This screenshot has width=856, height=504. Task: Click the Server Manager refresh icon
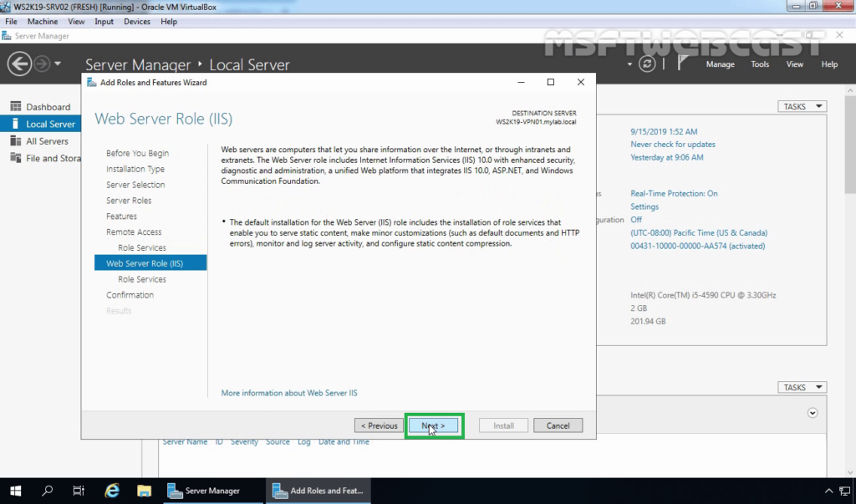[x=647, y=64]
